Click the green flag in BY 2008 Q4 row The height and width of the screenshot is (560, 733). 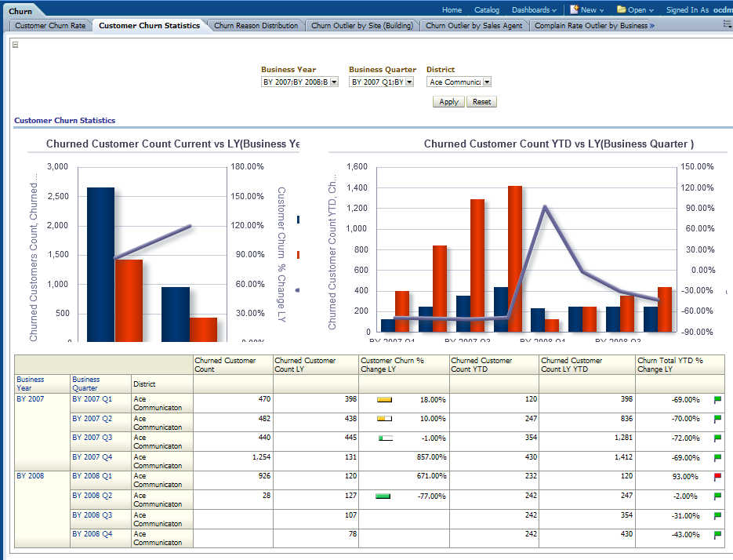coord(717,535)
